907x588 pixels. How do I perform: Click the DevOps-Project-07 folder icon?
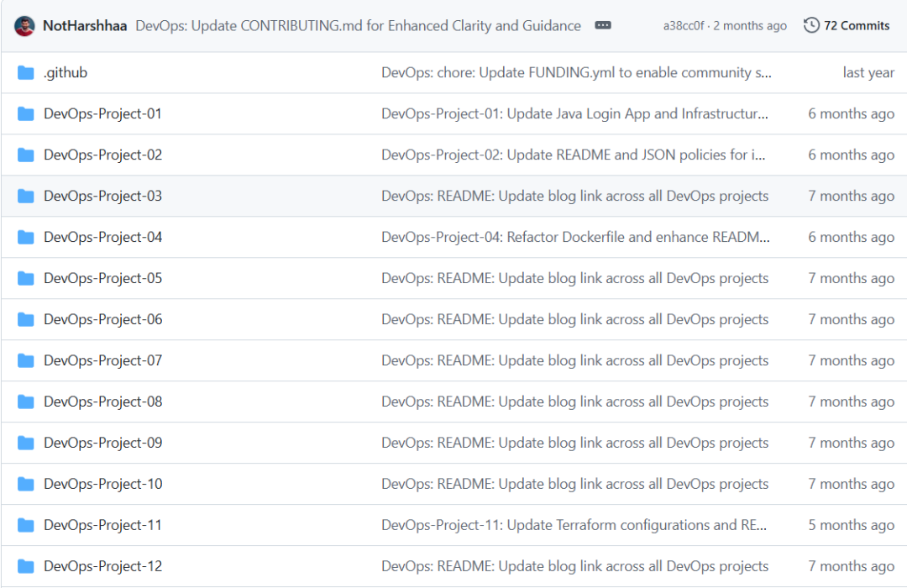pos(25,360)
